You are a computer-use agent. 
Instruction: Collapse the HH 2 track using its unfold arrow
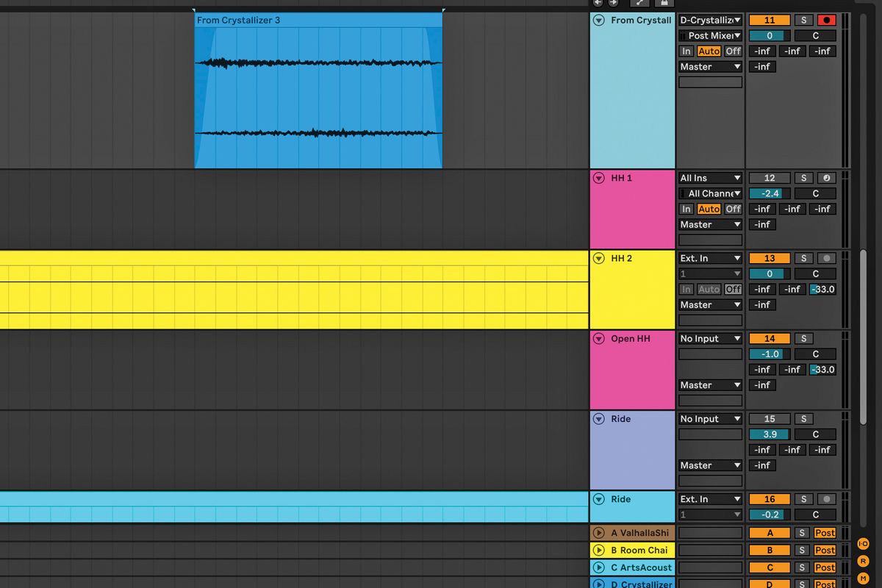pyautogui.click(x=598, y=258)
